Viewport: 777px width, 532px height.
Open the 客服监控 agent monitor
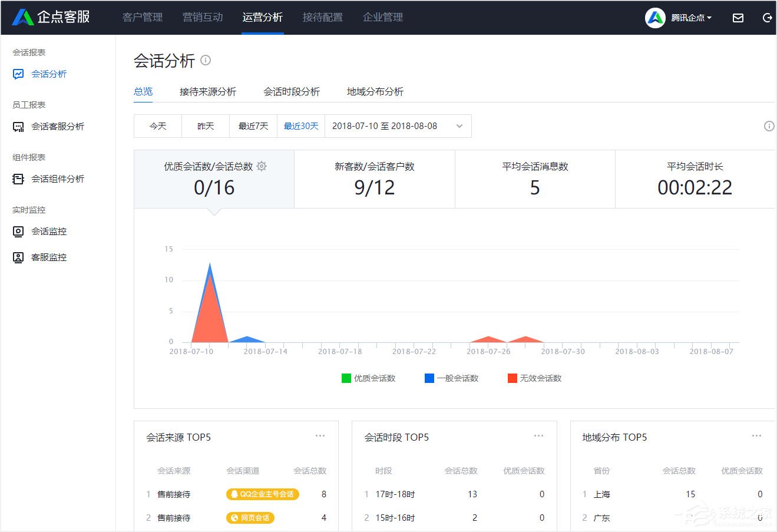[46, 257]
